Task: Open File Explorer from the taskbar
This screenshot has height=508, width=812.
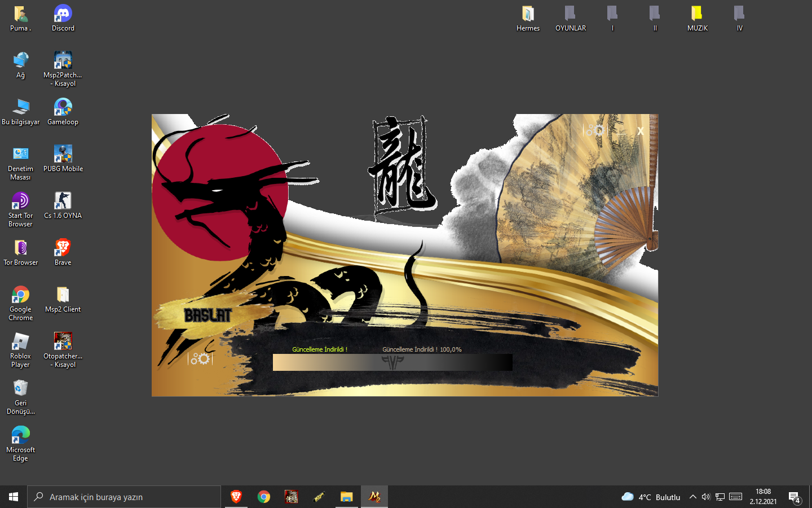Action: click(x=346, y=497)
